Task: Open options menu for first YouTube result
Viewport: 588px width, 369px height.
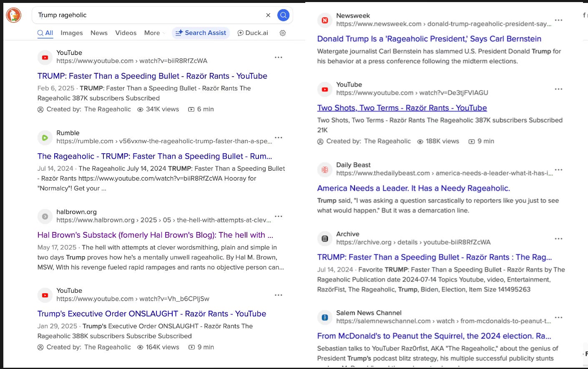Action: coord(279,57)
